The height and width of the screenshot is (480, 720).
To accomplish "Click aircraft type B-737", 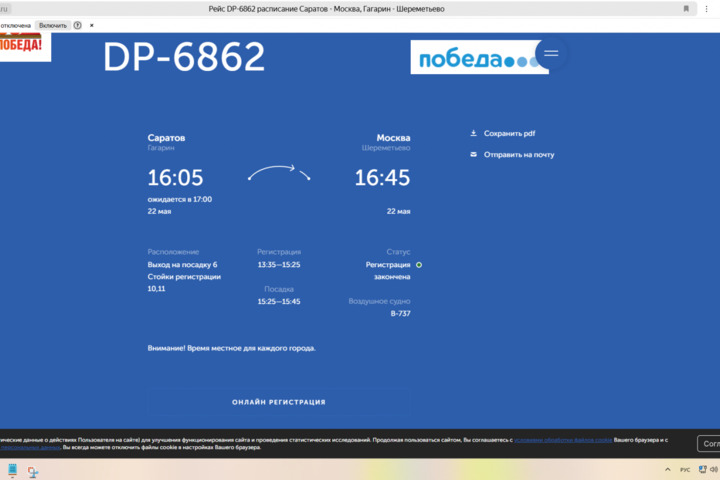I will (x=400, y=314).
